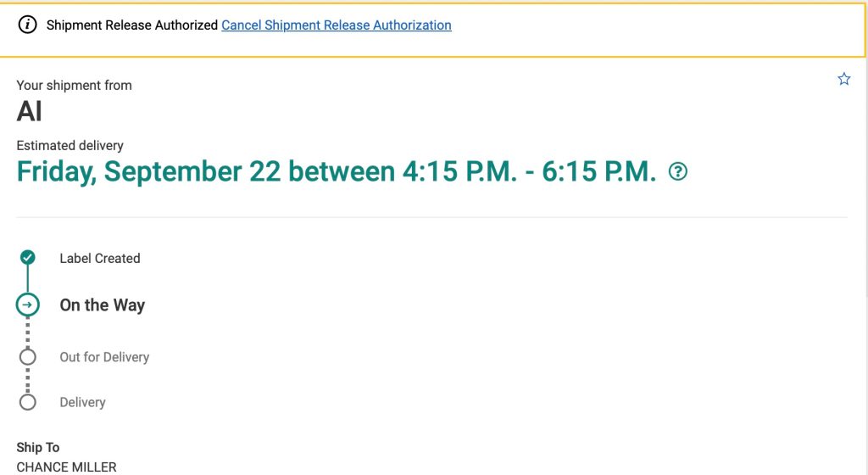This screenshot has height=475, width=868.
Task: Star this shipment as a favorite
Action: pyautogui.click(x=843, y=79)
